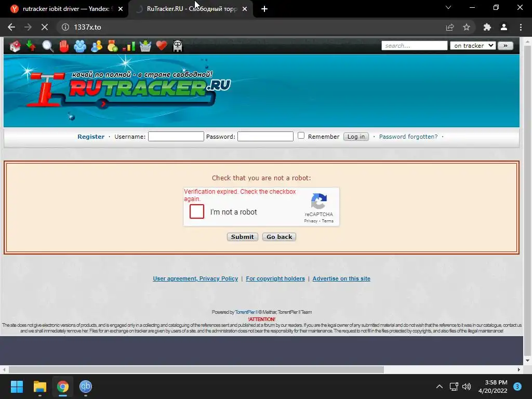
Task: Click the network tray icon
Action: [454, 387]
